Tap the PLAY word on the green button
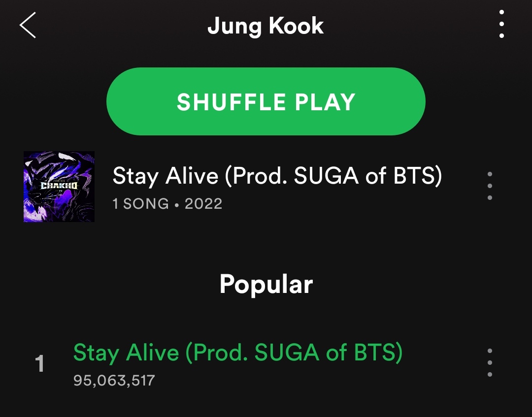 325,102
